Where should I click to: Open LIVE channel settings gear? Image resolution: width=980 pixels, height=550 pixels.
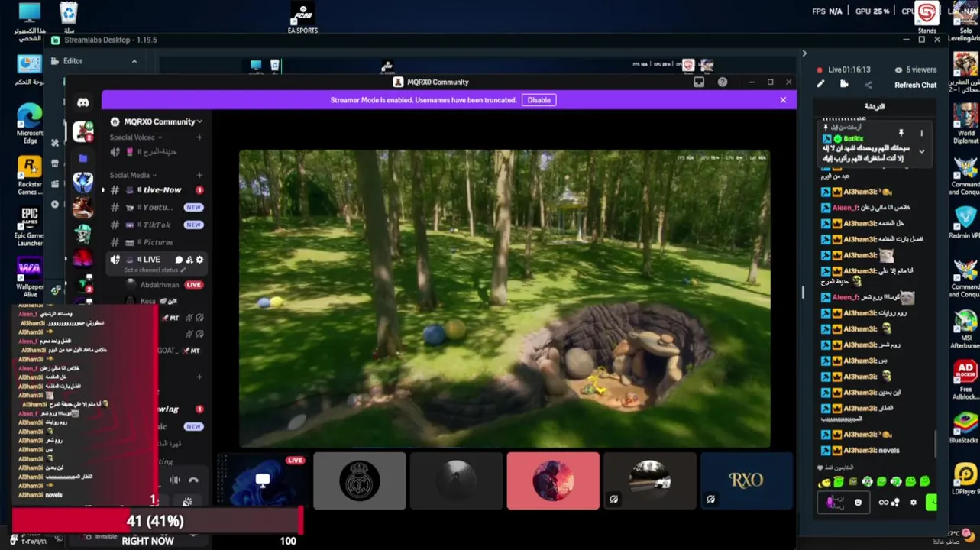pos(199,260)
